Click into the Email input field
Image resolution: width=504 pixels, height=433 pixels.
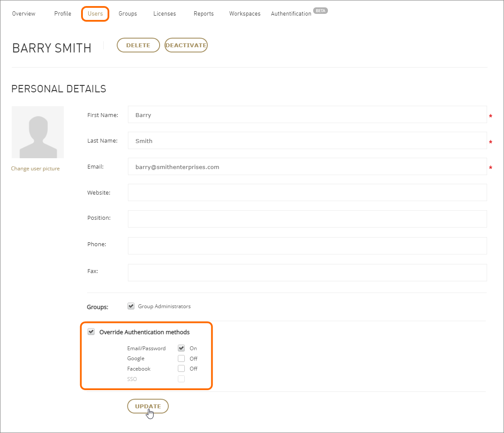(x=307, y=167)
